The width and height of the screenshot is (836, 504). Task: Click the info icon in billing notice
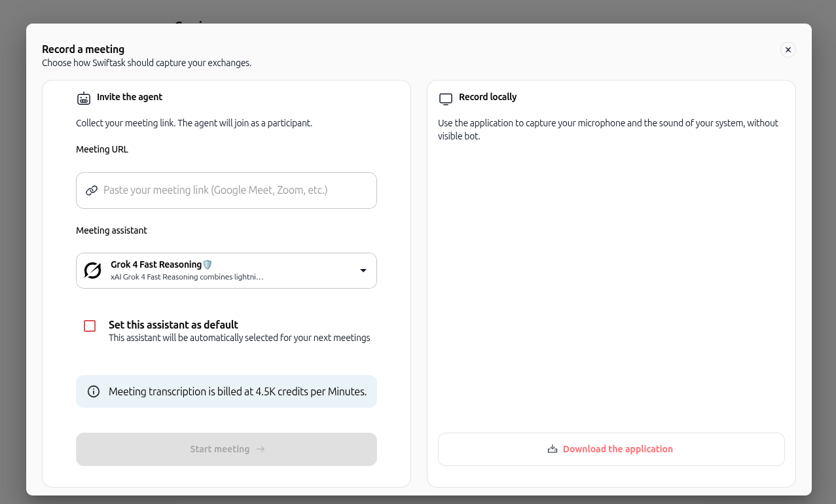(94, 391)
